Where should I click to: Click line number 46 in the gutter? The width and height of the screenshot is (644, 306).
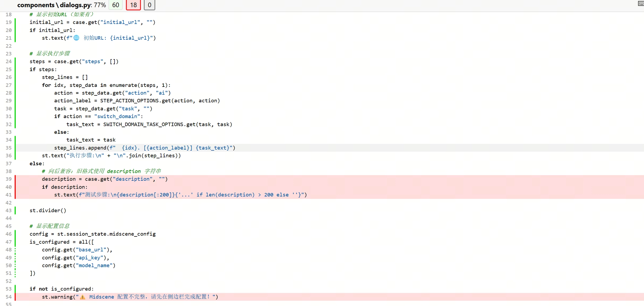(x=8, y=234)
